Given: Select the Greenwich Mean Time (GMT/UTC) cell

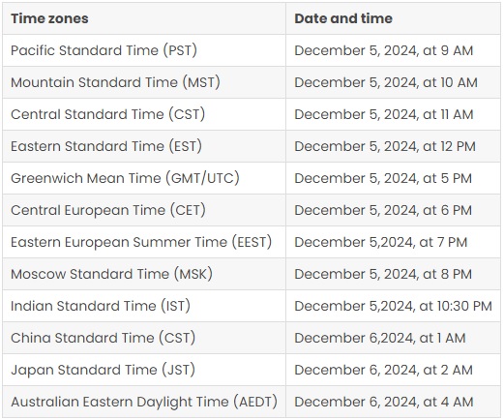Looking at the screenshot, I should point(144,178).
